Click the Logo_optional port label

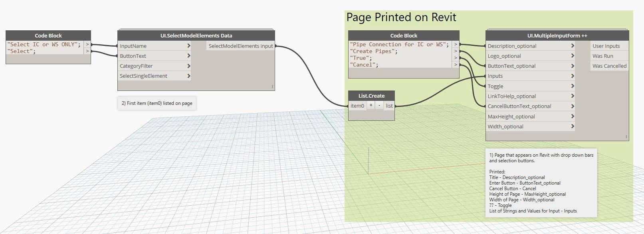(x=504, y=56)
